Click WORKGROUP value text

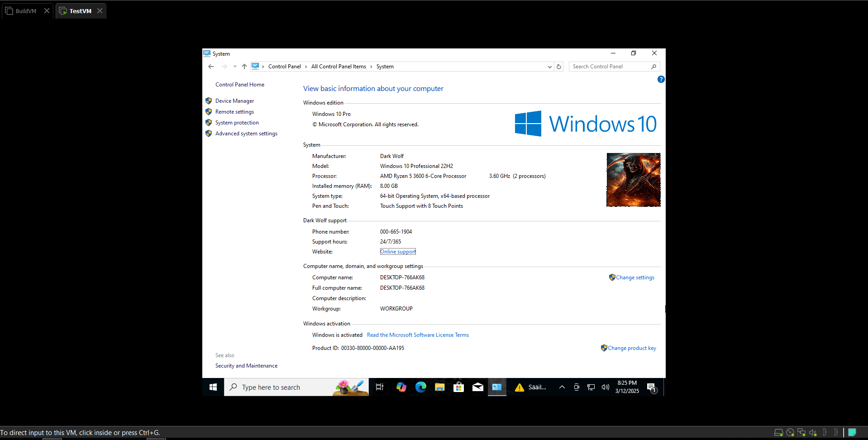(x=396, y=309)
